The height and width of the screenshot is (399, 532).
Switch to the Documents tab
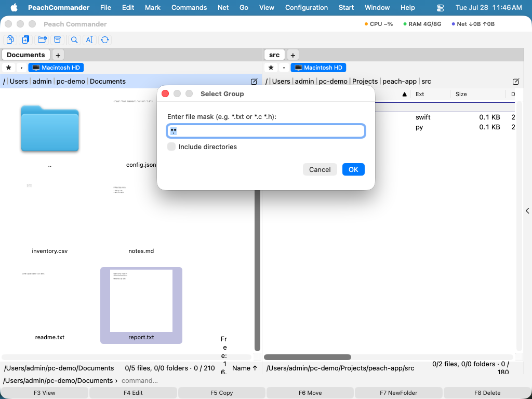click(x=26, y=55)
